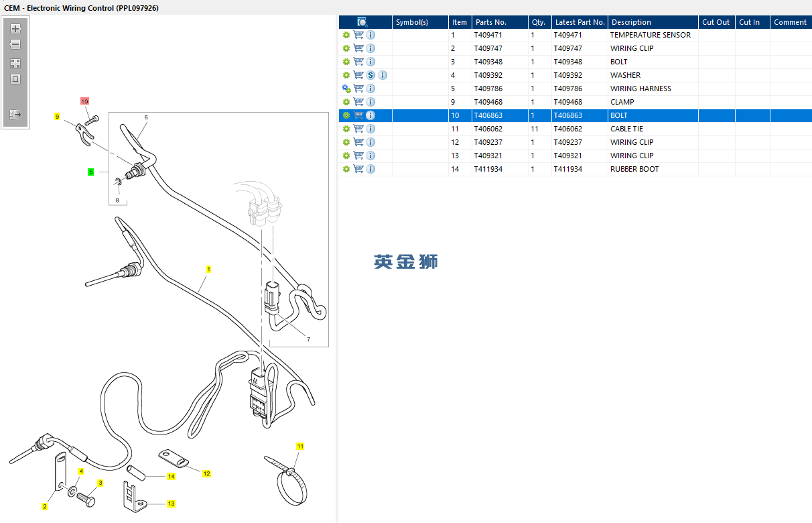Open info for WIRING HARNESS
Viewport: 812px width, 523px height.
tap(370, 89)
